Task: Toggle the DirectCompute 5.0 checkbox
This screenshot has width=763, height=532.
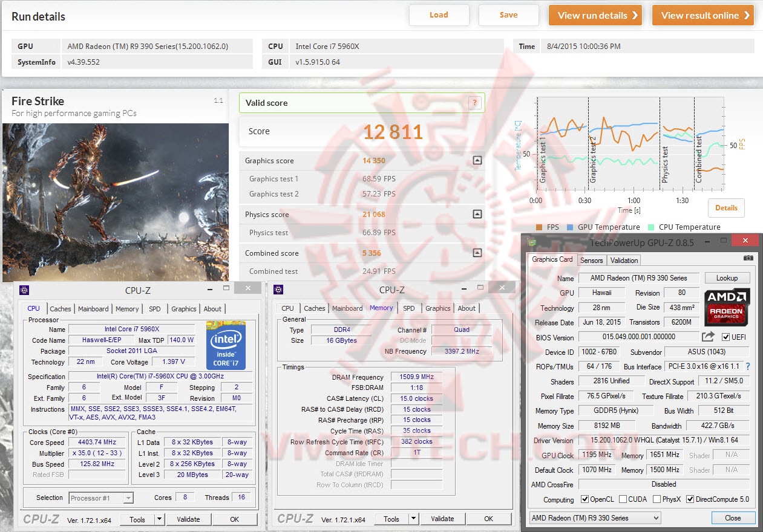Action: click(690, 499)
